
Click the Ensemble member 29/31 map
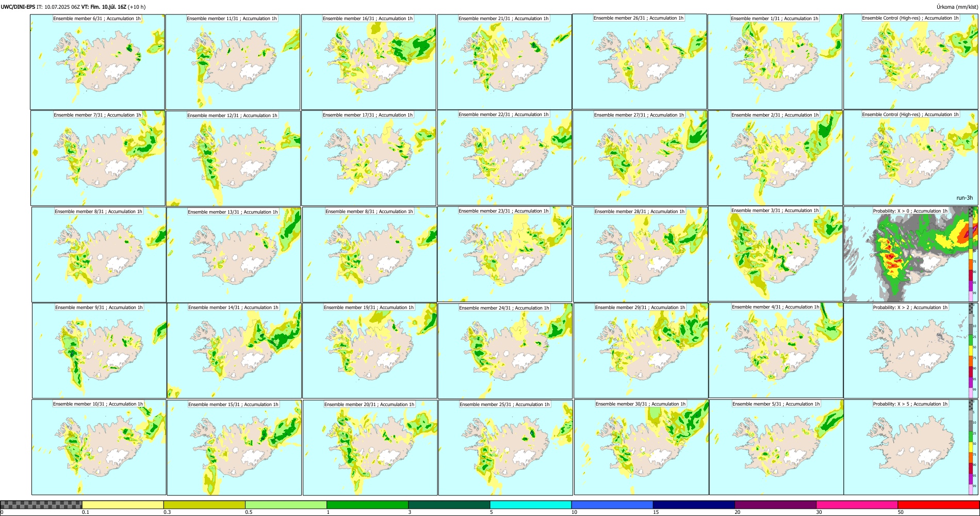641,350
